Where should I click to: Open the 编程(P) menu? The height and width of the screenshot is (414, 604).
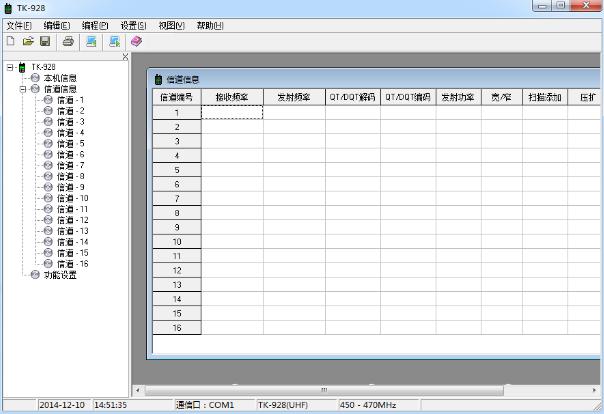point(95,25)
